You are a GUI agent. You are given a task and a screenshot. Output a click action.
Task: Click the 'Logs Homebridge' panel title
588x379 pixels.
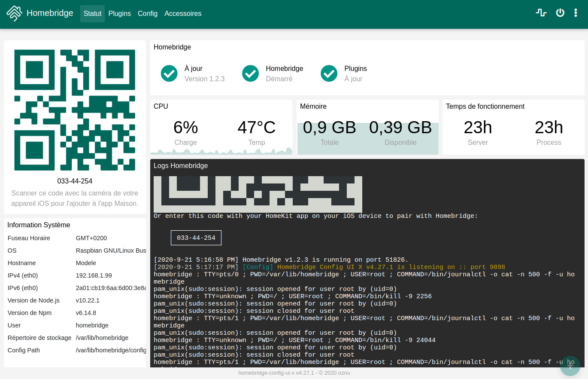click(x=181, y=165)
